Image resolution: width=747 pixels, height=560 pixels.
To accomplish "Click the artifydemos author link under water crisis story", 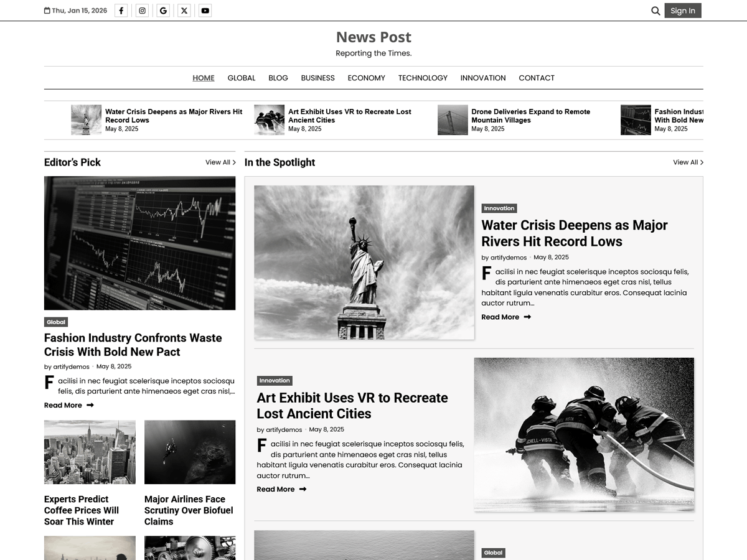I will coord(509,257).
